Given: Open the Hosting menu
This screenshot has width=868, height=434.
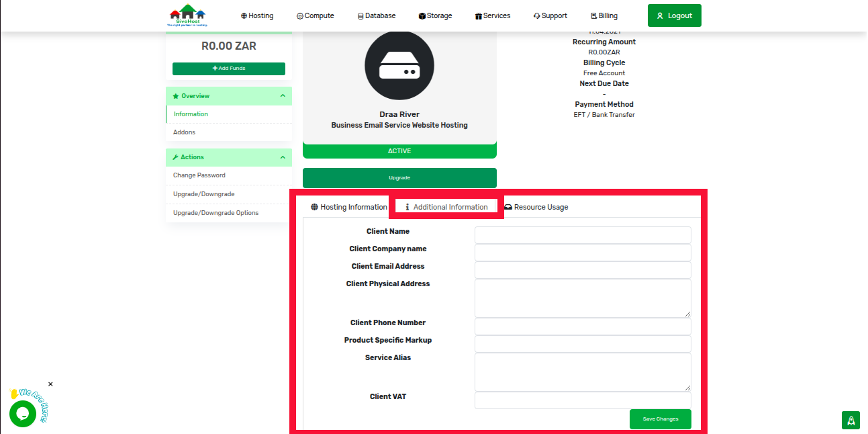Looking at the screenshot, I should [x=257, y=15].
